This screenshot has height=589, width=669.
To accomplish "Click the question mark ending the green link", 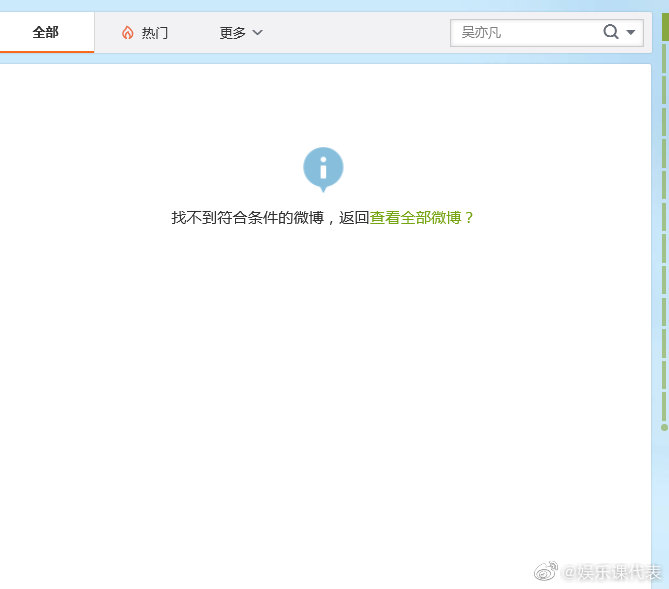I will tap(468, 218).
